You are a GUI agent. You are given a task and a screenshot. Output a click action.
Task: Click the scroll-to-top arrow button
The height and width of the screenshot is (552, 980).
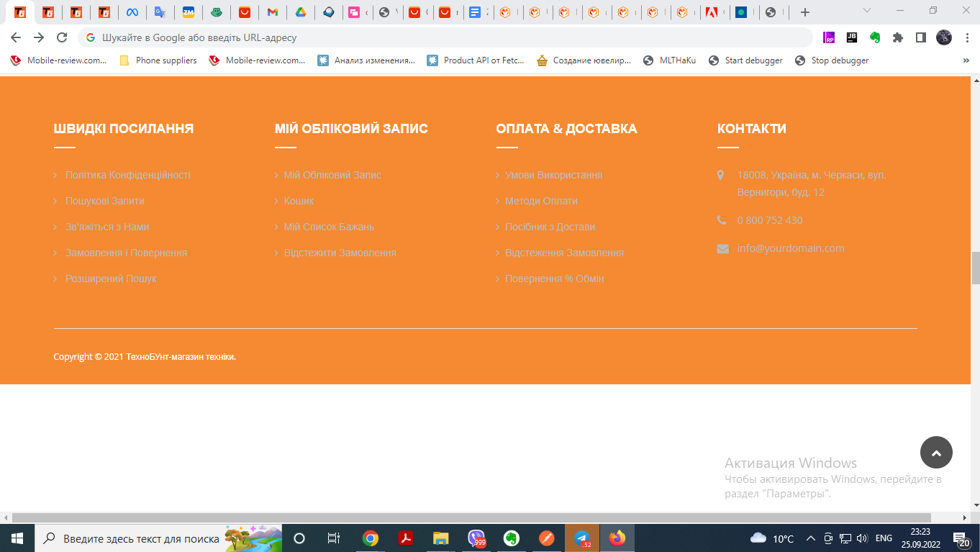click(936, 453)
